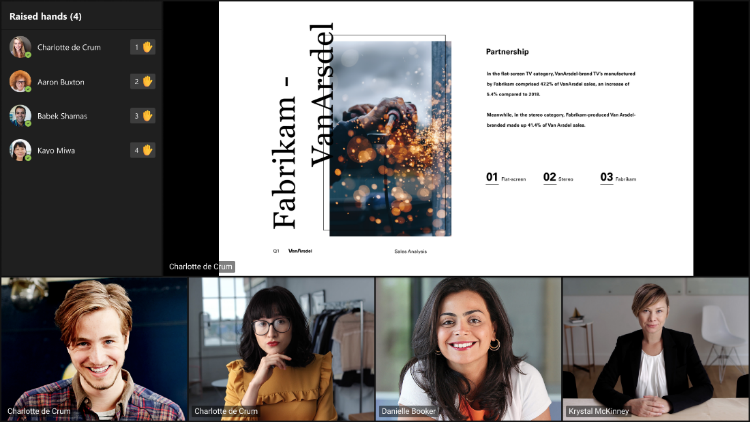Select Kayo Miwa name in list
The image size is (750, 422).
56,151
